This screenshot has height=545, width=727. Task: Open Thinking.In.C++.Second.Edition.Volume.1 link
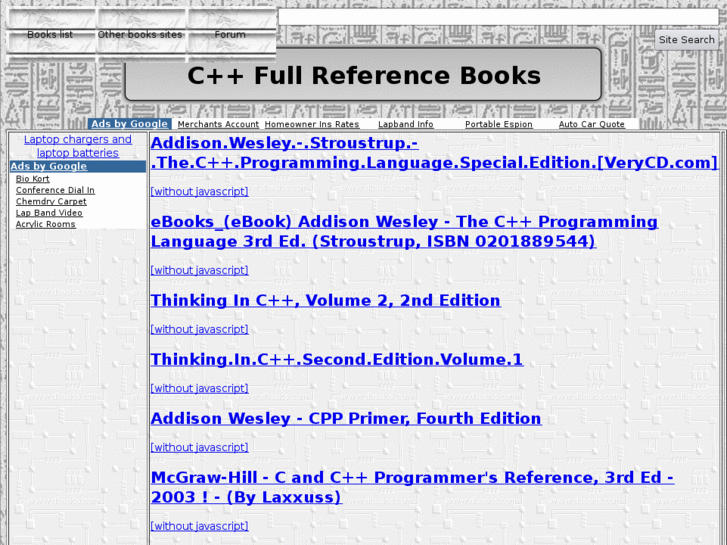(x=337, y=359)
